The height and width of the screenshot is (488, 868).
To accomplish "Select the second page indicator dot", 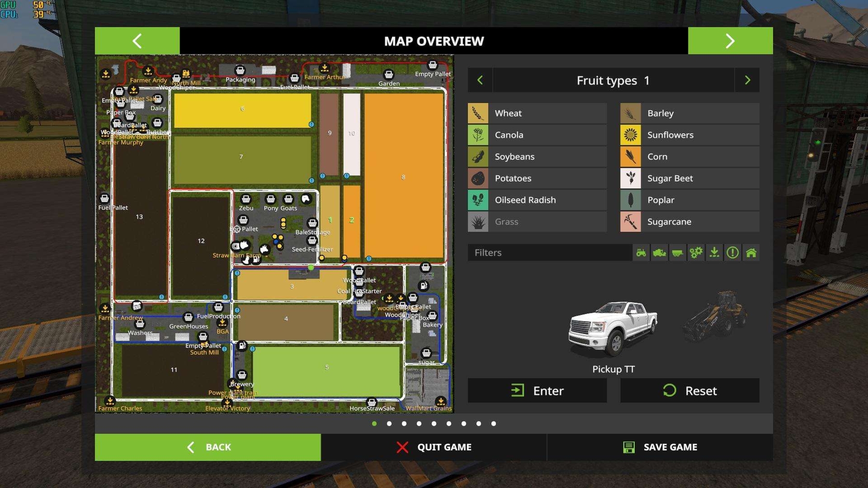I will (x=389, y=423).
